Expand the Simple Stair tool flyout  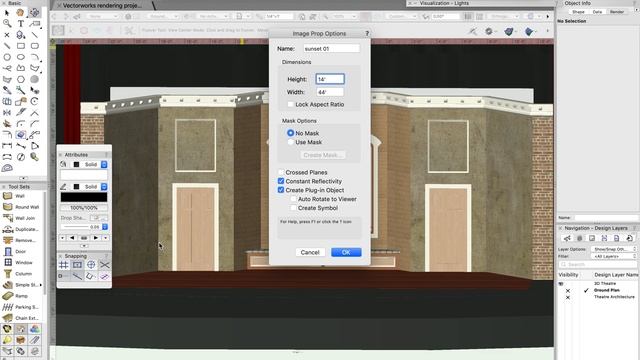pyautogui.click(x=40, y=285)
